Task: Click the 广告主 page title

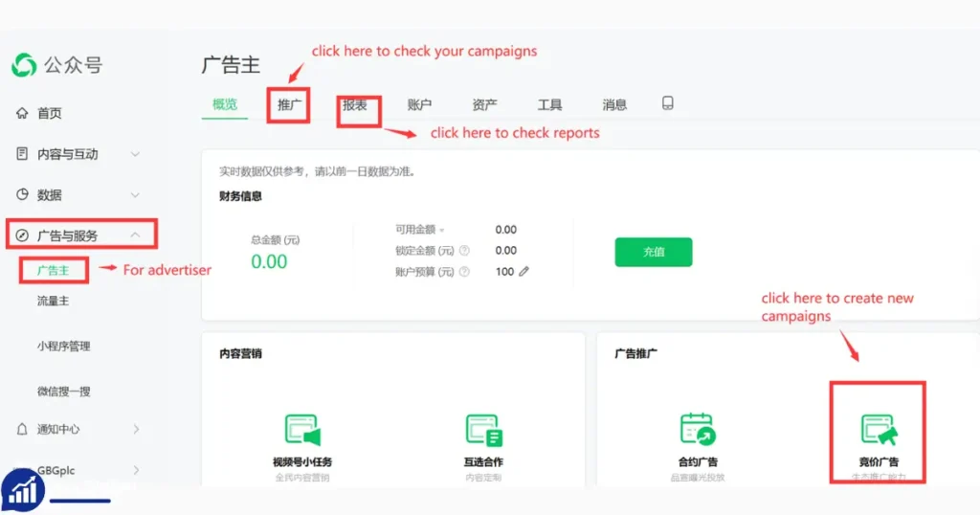Action: click(231, 65)
